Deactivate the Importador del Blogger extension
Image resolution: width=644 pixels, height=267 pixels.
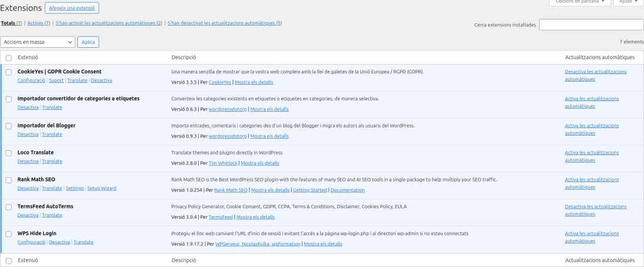click(28, 134)
